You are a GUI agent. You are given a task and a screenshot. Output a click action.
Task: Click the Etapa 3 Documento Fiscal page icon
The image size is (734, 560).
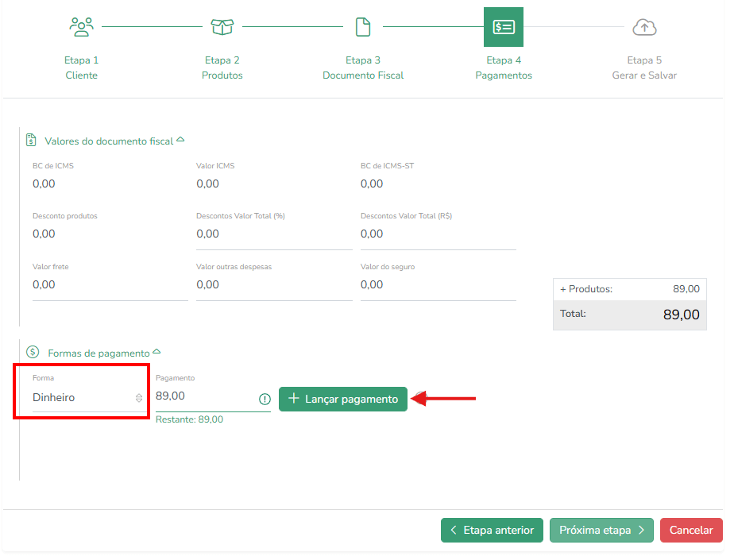click(363, 27)
